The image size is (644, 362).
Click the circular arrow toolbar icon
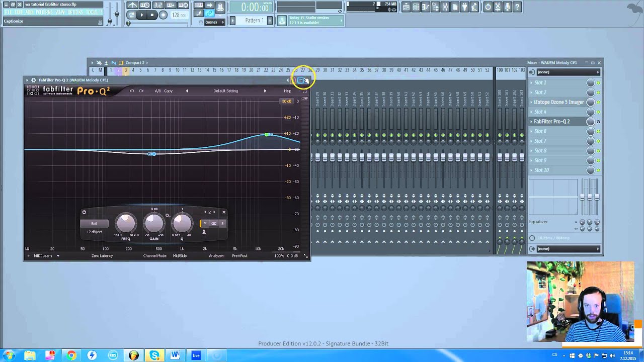[x=488, y=7]
